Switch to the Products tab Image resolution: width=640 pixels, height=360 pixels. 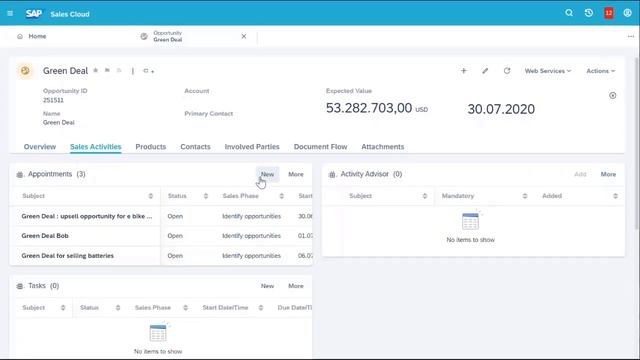(x=151, y=147)
